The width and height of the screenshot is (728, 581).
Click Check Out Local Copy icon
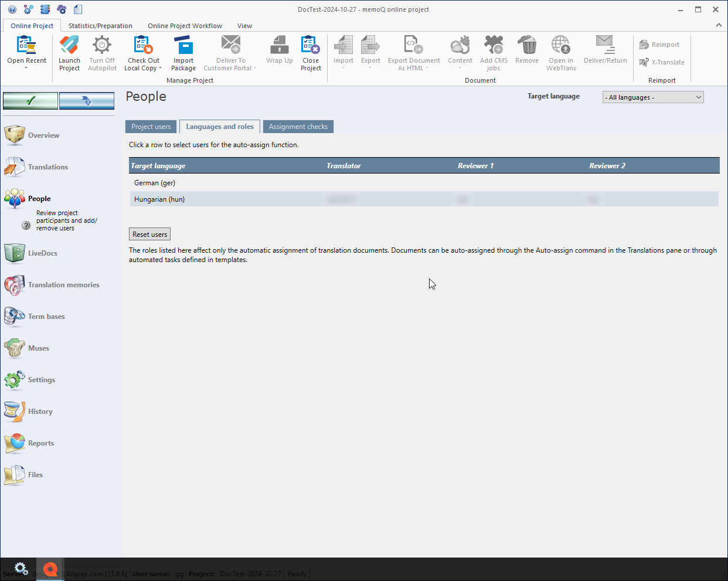(x=143, y=46)
